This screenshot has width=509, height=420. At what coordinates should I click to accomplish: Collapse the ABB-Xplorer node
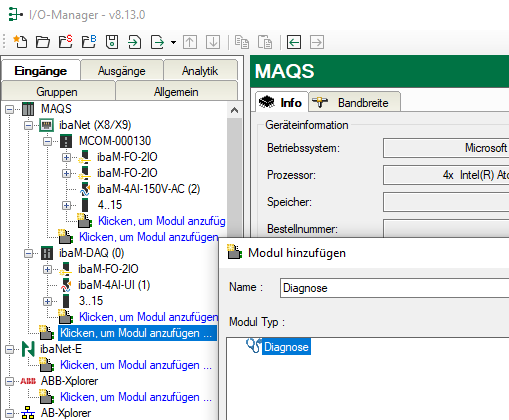10,381
